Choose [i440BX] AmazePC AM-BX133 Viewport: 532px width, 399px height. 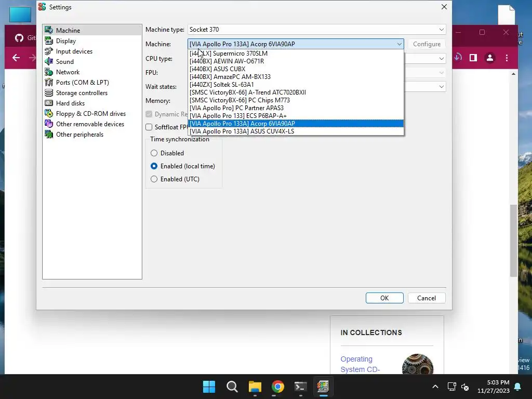point(296,77)
